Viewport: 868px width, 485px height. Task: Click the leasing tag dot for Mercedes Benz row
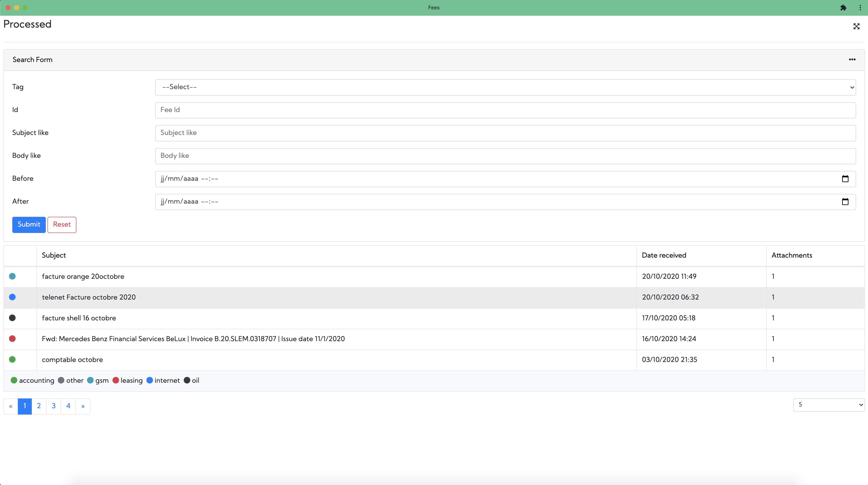click(x=13, y=339)
